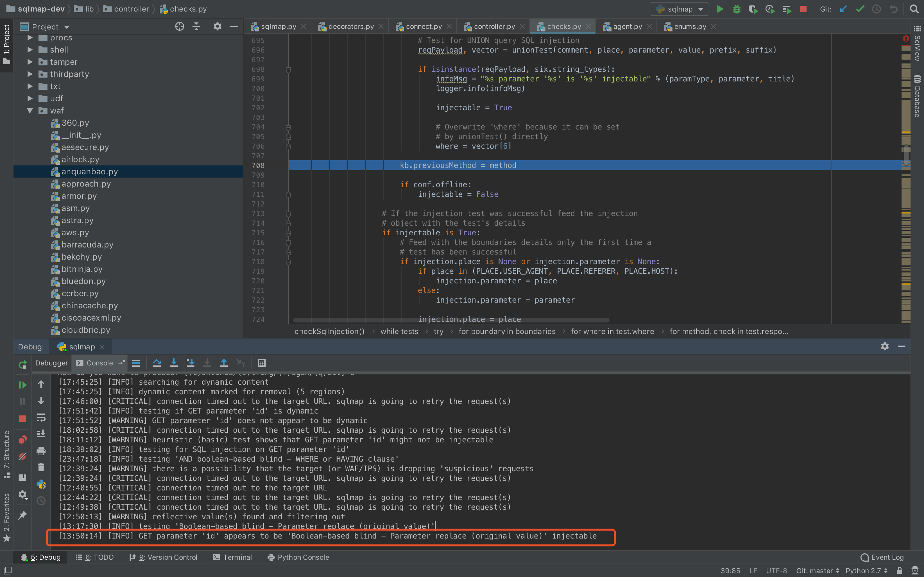Toggle soft-wrap for console output
Screen dimensions: 924x577
(41, 417)
